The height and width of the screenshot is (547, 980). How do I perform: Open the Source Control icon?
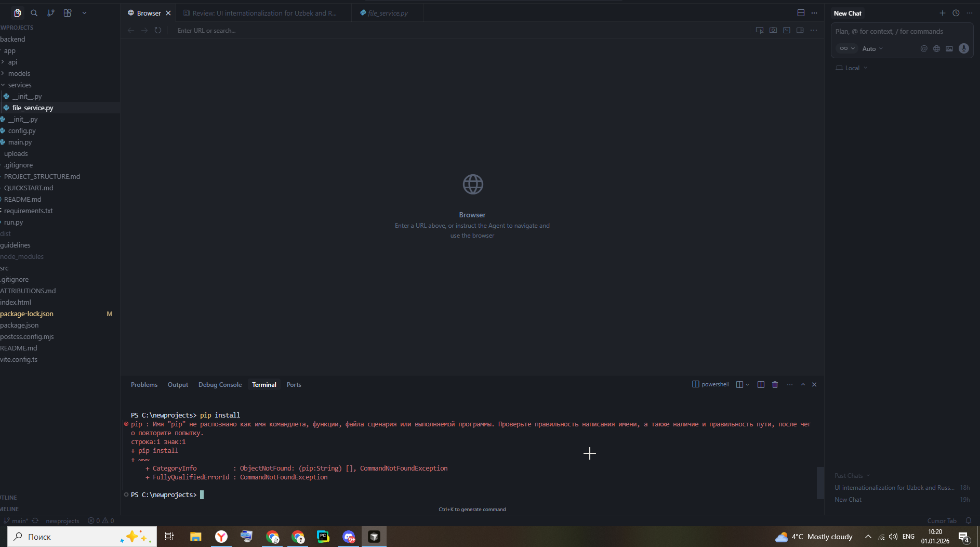[51, 13]
